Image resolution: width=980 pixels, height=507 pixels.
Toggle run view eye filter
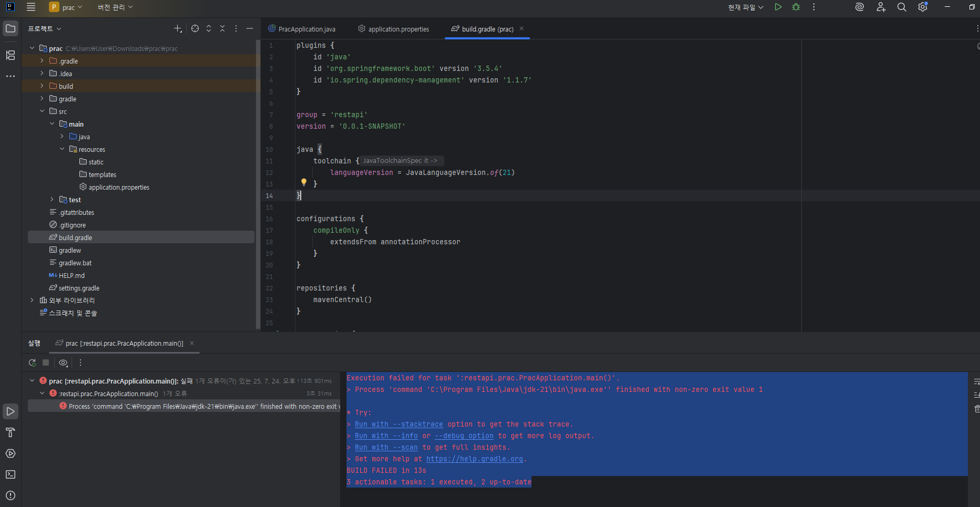click(x=63, y=363)
